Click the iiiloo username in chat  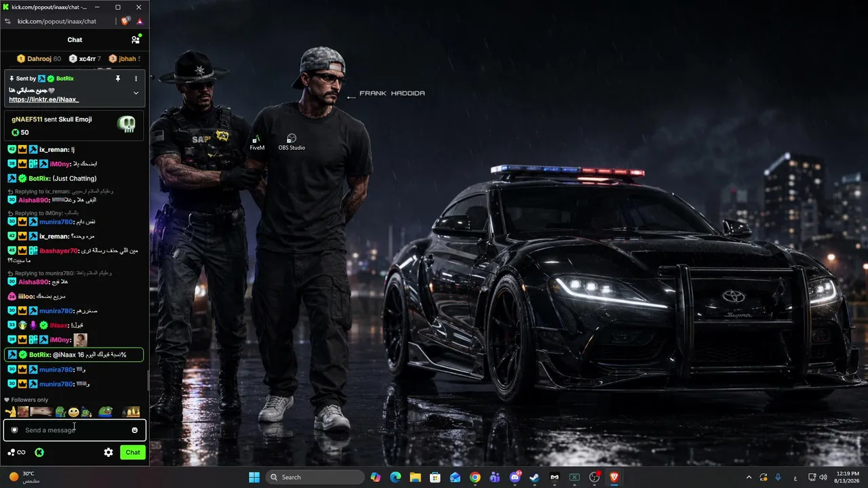pyautogui.click(x=26, y=296)
